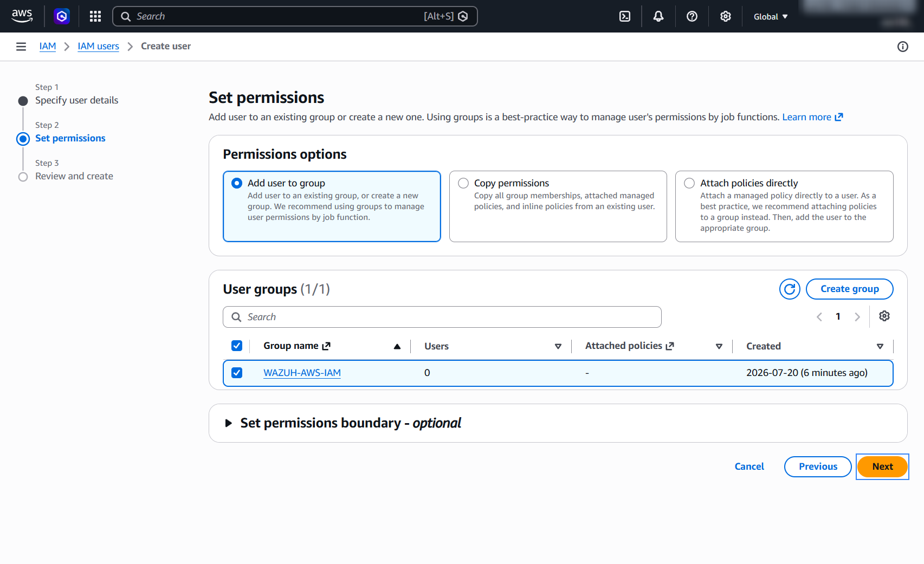924x564 pixels.
Task: Open user groups table preferences gear
Action: click(x=884, y=316)
